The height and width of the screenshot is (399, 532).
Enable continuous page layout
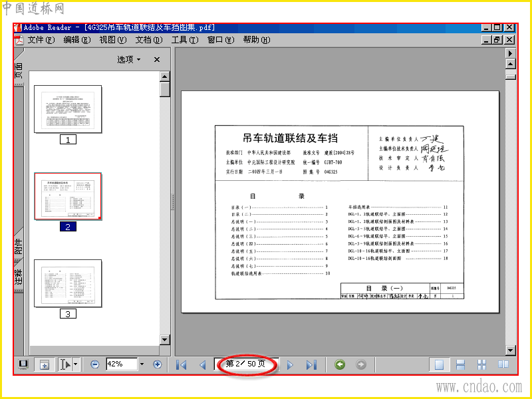pos(460,364)
